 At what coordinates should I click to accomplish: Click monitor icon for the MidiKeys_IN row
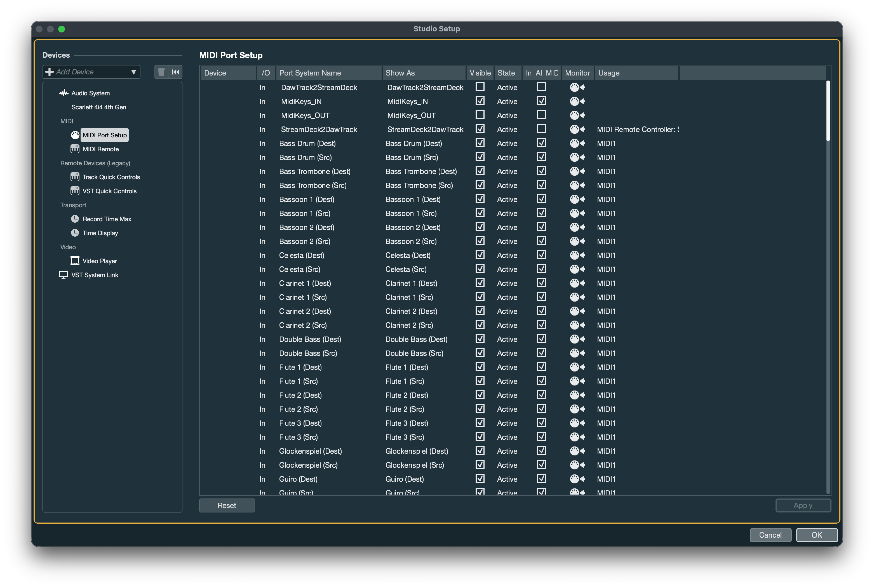577,101
